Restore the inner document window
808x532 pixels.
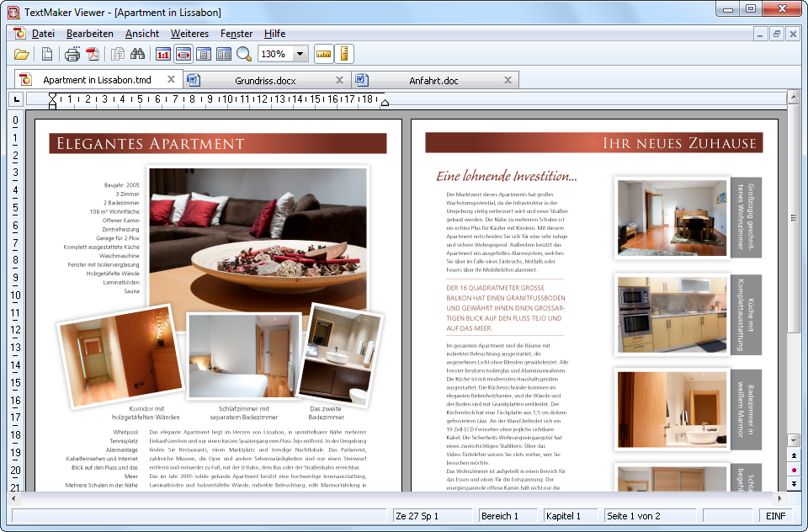coord(777,35)
